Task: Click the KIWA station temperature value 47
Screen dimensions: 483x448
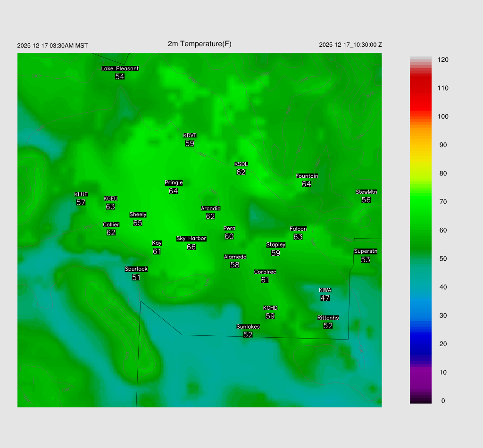Action: pyautogui.click(x=325, y=298)
